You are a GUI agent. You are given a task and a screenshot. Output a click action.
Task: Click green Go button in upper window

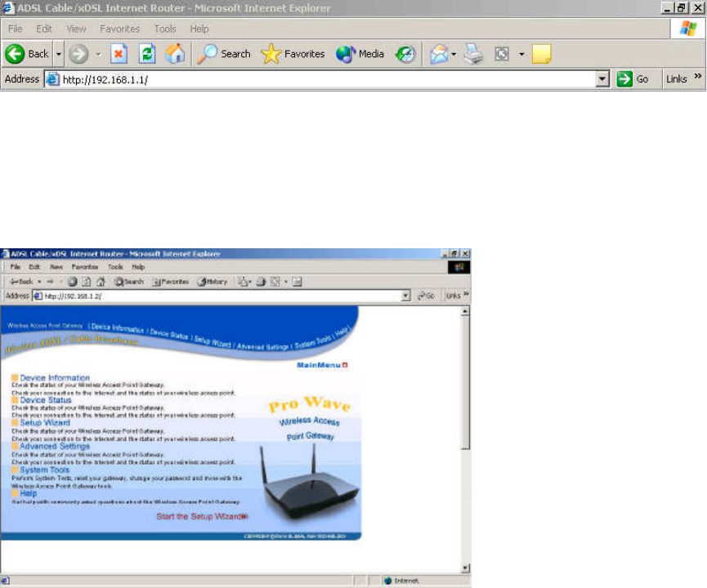pyautogui.click(x=633, y=79)
